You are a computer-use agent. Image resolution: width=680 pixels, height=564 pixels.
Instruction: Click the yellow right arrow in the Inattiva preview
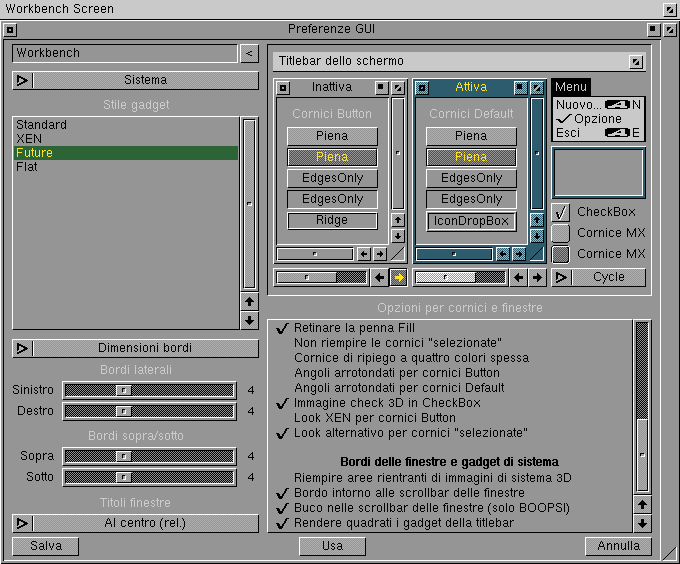(398, 277)
